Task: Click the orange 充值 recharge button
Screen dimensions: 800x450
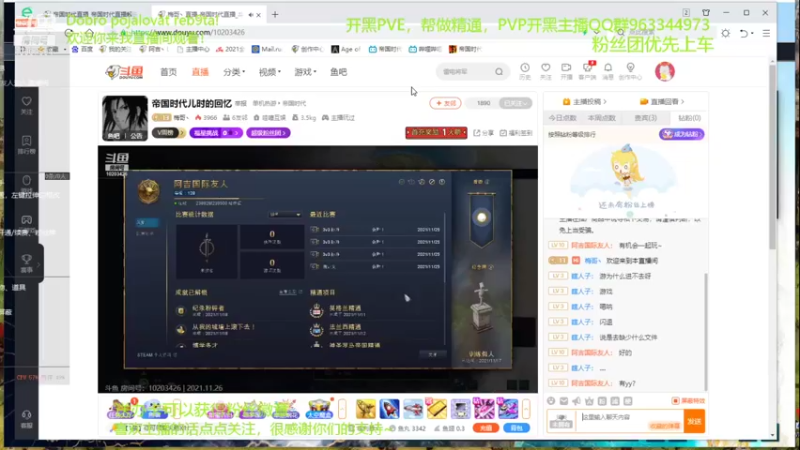Action: pos(485,428)
